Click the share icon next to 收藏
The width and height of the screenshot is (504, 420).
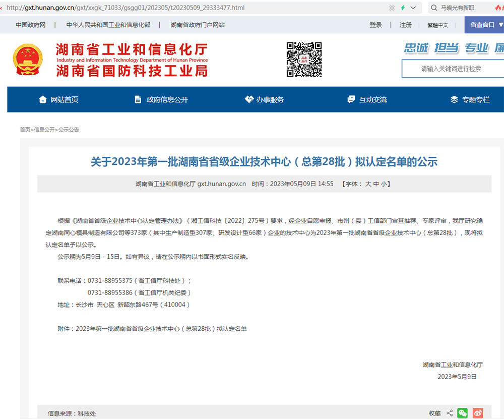pyautogui.click(x=450, y=413)
